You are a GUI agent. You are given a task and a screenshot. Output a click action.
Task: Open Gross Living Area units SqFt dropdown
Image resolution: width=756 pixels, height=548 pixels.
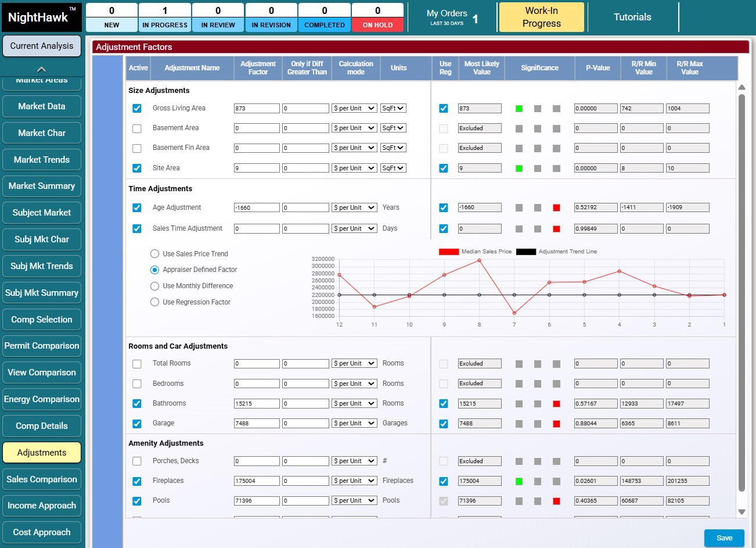[393, 108]
